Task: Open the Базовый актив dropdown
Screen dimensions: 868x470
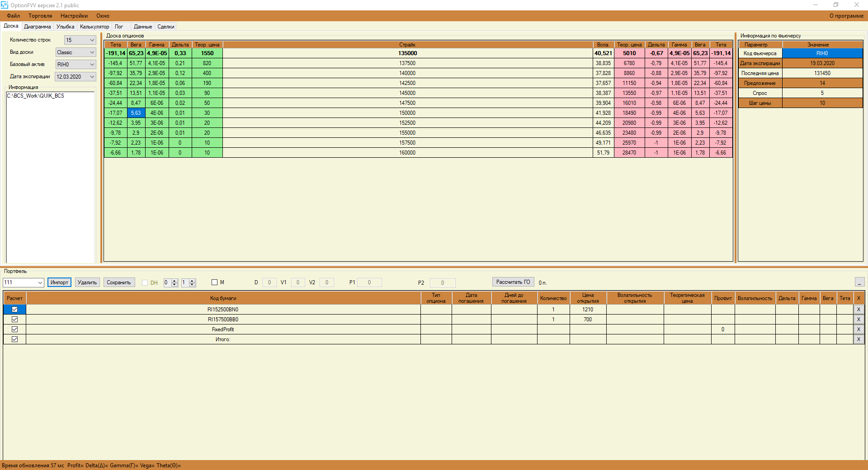Action: pyautogui.click(x=76, y=65)
